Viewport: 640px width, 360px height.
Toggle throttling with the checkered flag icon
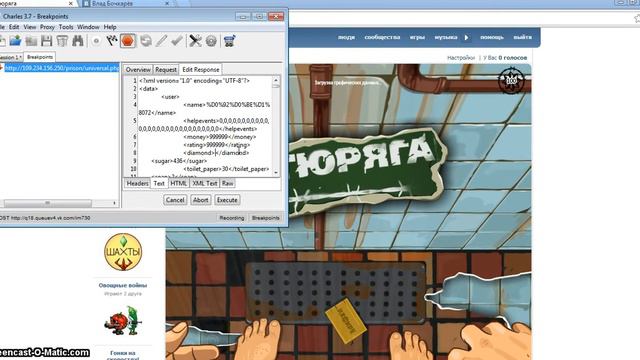tap(112, 41)
